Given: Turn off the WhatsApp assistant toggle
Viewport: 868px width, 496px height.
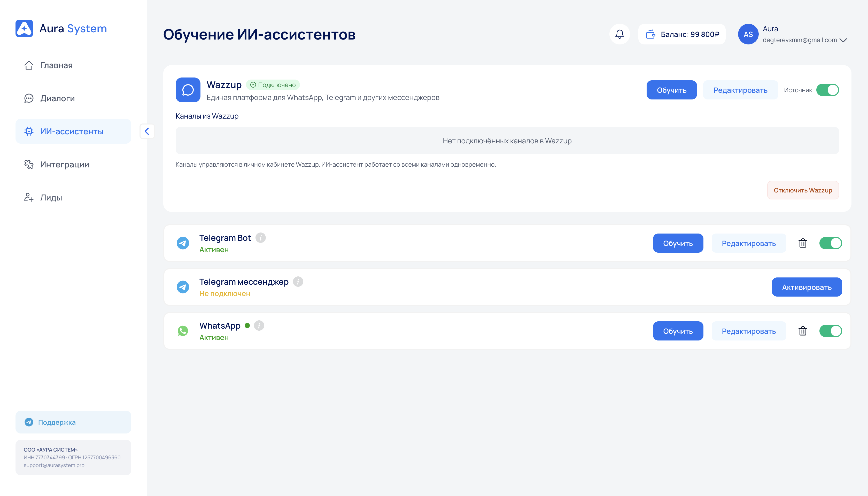Looking at the screenshot, I should [x=830, y=331].
